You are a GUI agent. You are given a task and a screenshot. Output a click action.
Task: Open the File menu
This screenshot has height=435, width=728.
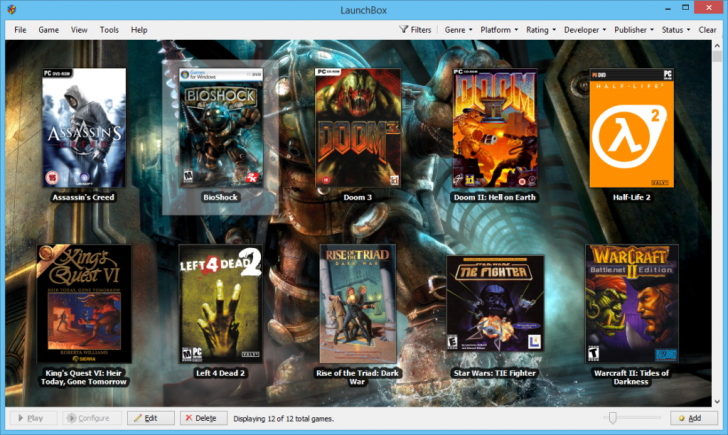20,30
